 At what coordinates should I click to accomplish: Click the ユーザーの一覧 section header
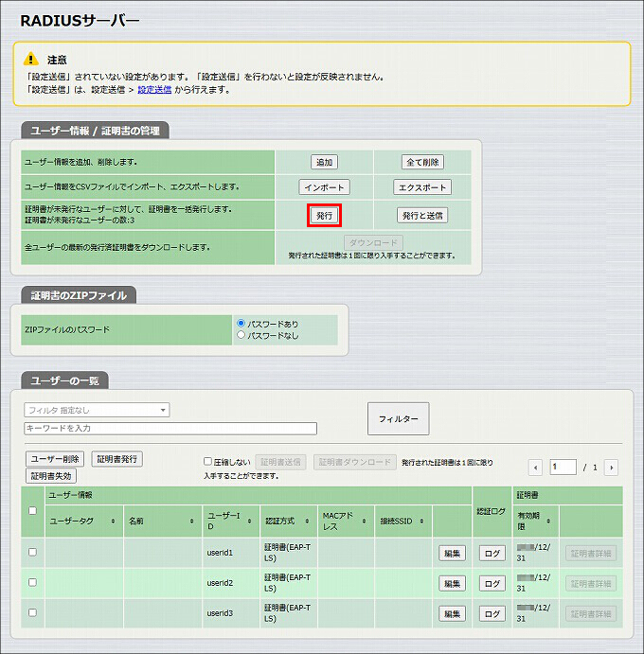(64, 380)
